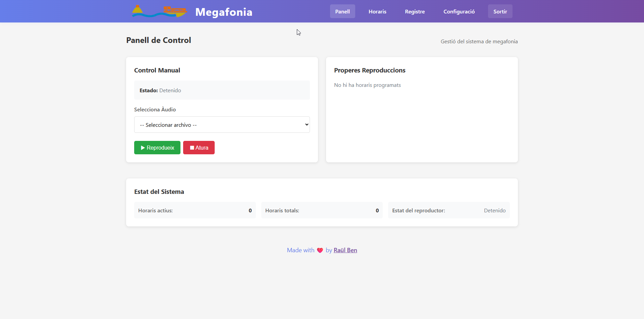
Task: Open the Configuració page
Action: pos(459,11)
